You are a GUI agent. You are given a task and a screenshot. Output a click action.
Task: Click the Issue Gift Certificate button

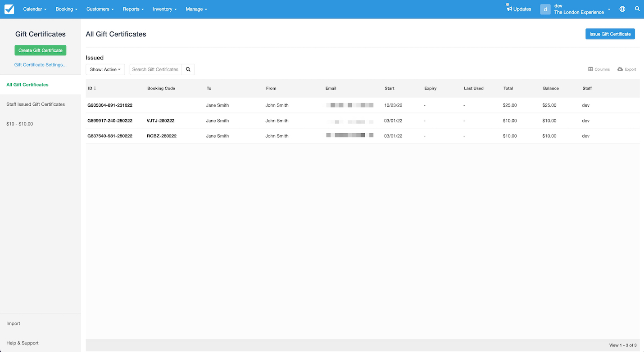tap(610, 34)
